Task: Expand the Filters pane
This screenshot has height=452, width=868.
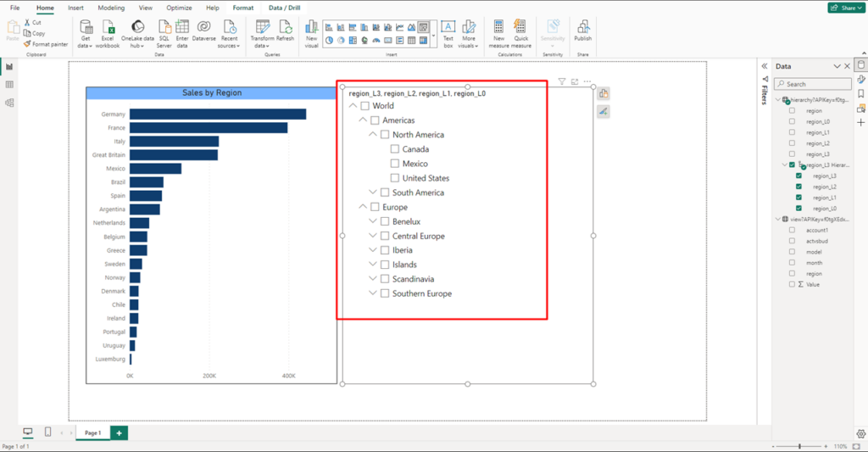Action: (765, 66)
